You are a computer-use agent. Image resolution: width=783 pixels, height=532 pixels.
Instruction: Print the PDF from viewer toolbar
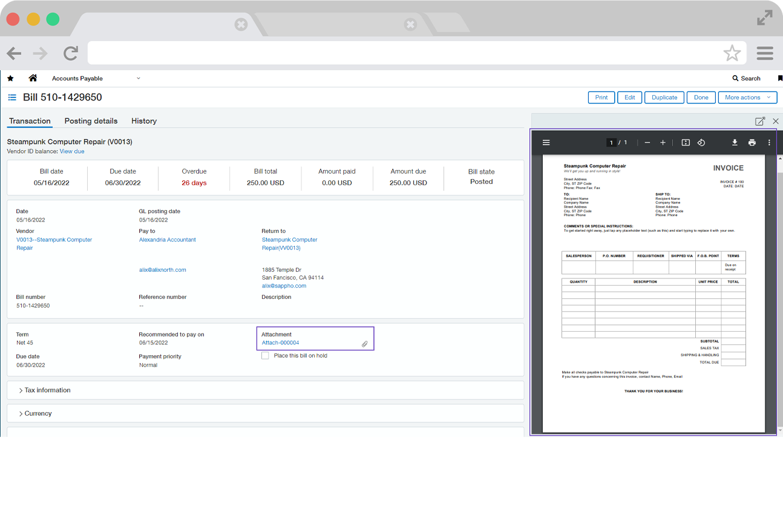pyautogui.click(x=752, y=143)
